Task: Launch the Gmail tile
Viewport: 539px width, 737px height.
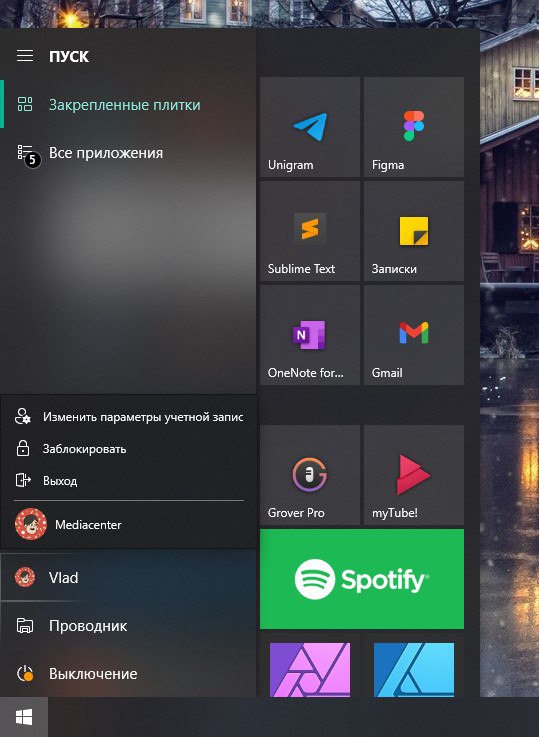Action: pos(414,335)
